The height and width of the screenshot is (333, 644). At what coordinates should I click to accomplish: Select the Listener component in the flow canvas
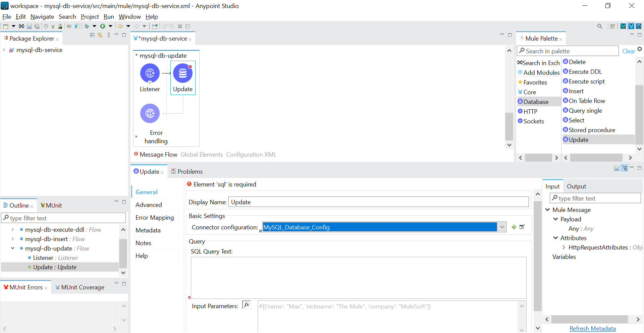tap(150, 73)
